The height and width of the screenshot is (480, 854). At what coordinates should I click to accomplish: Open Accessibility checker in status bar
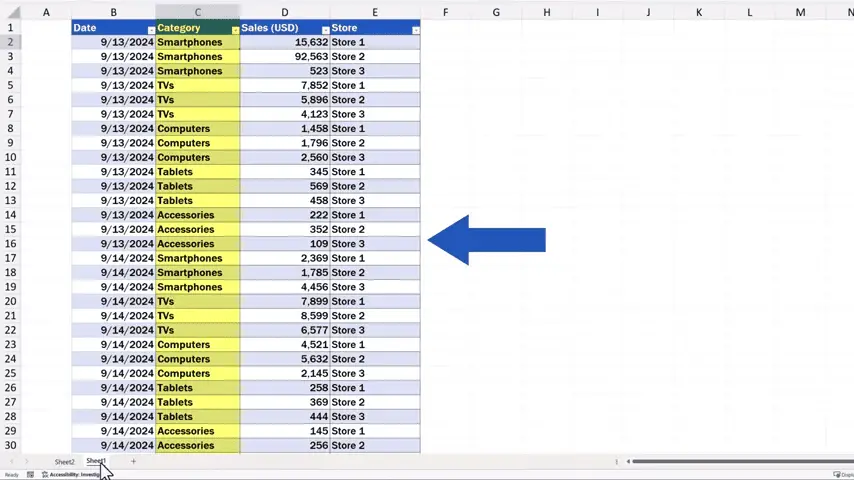(72, 475)
